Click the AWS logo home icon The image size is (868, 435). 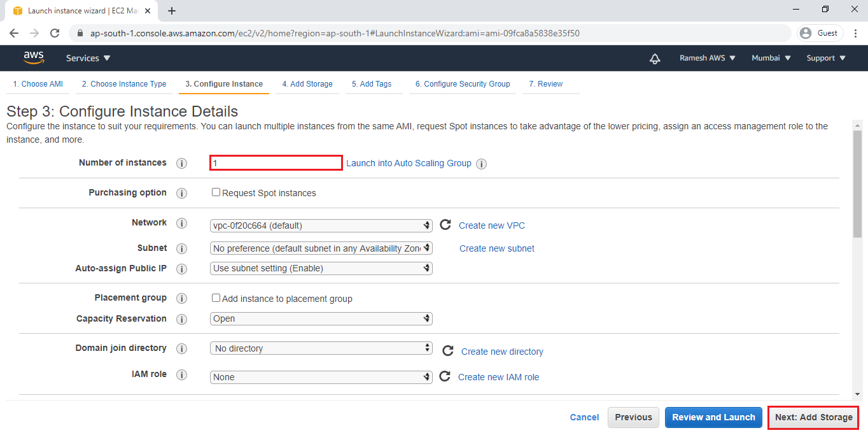click(34, 58)
